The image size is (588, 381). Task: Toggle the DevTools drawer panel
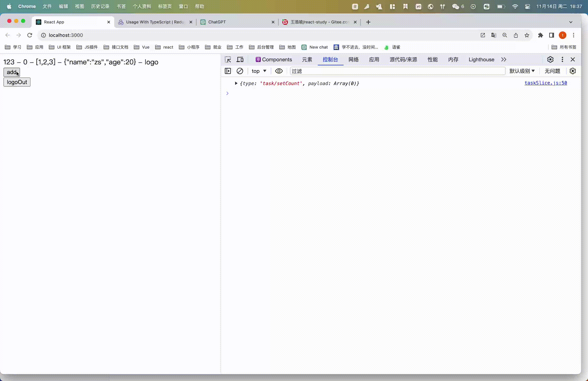[x=228, y=71]
